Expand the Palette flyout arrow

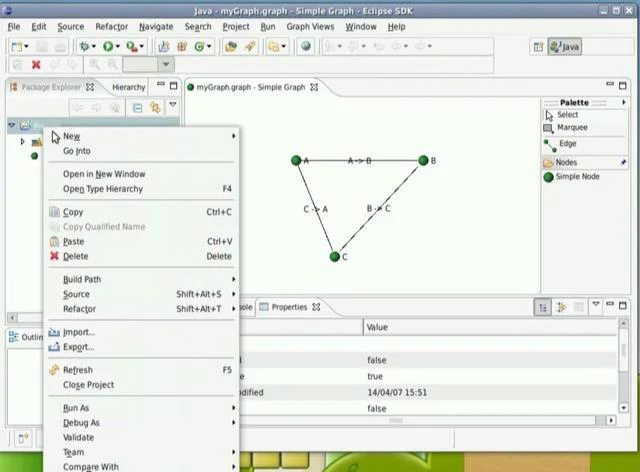point(623,102)
